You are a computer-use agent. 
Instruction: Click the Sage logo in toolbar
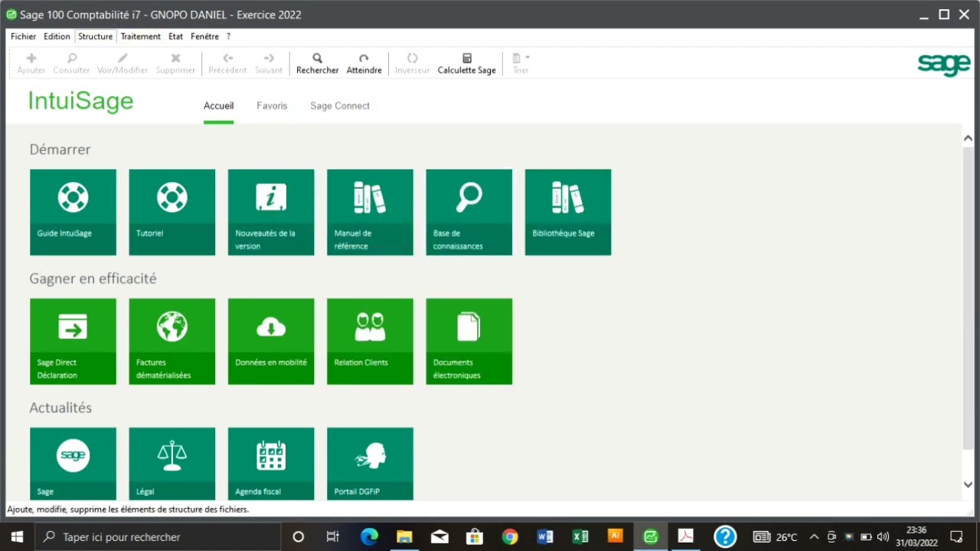coord(943,64)
